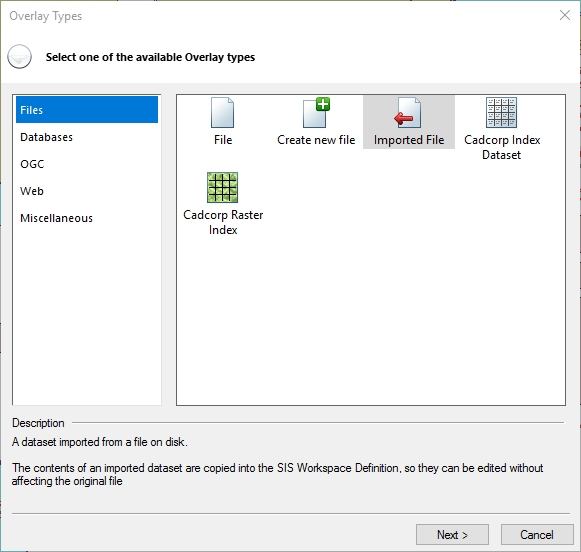The image size is (581, 552).
Task: Select the Cadcorp Raster Index icon
Action: (x=222, y=187)
